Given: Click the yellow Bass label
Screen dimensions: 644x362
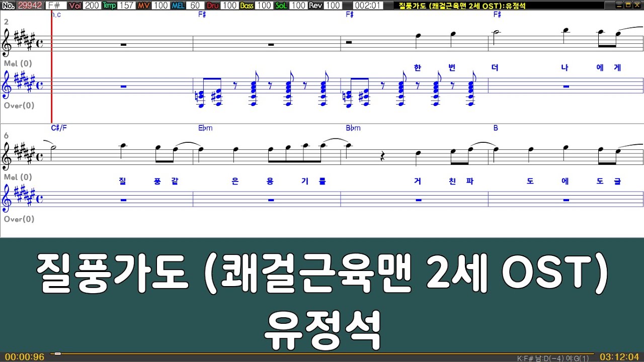Looking at the screenshot, I should [247, 6].
